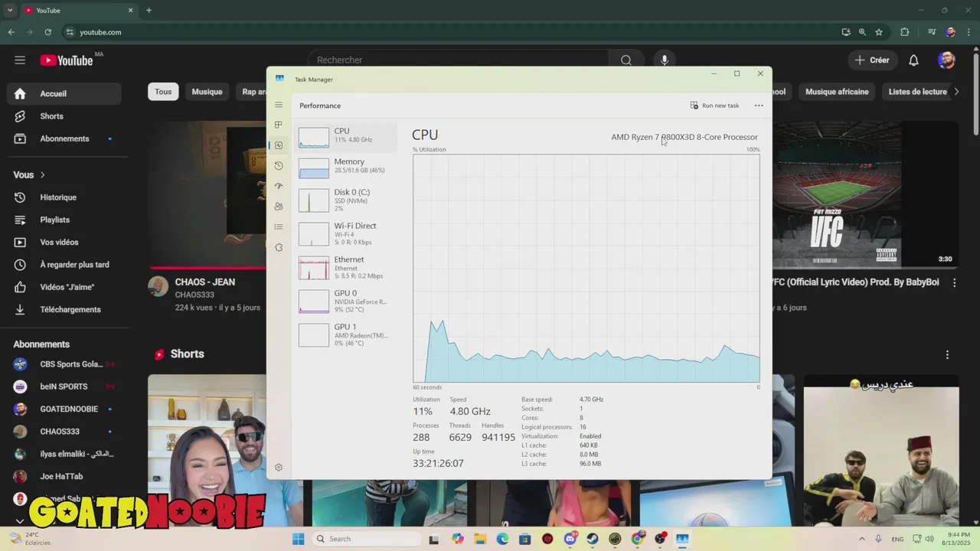Screen dimensions: 980x551
Task: Select the Musique filter chip
Action: click(207, 92)
